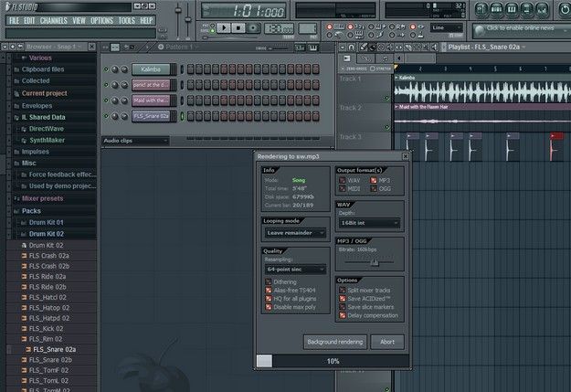Open the Audio clips filter dropdown
Image resolution: width=571 pixels, height=392 pixels.
click(135, 141)
